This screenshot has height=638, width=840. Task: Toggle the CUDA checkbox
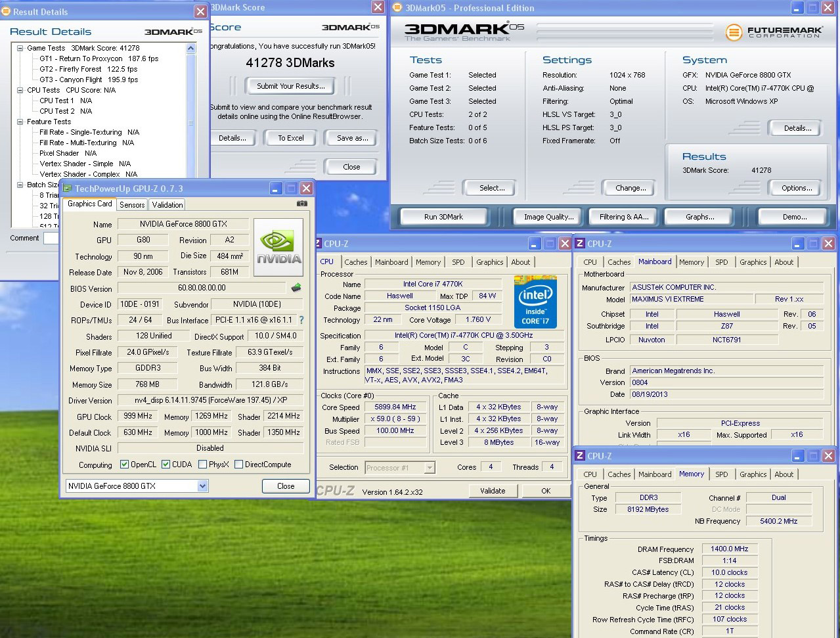(166, 465)
